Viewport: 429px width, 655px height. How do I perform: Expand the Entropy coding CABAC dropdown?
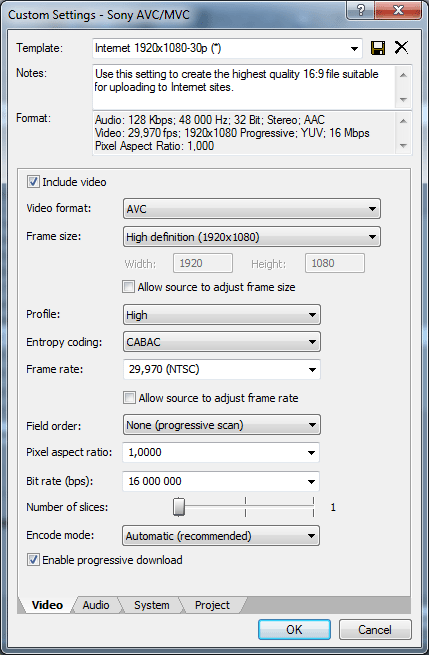tap(222, 342)
